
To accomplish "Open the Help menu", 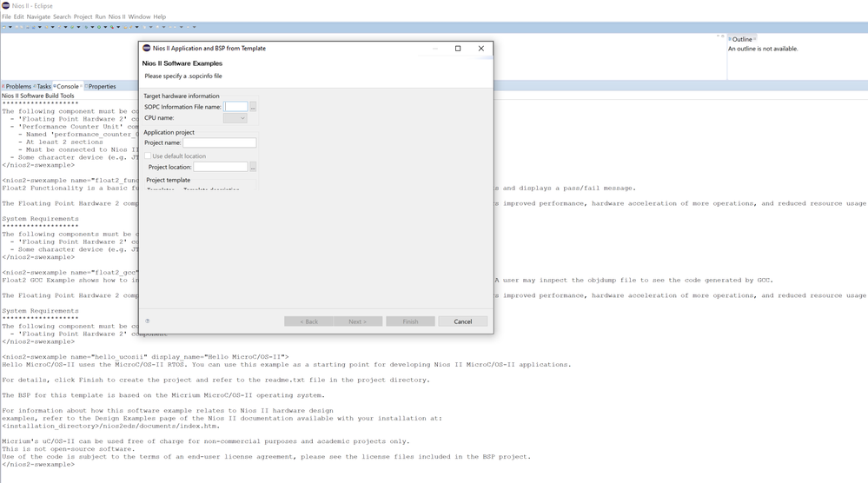I will 159,17.
